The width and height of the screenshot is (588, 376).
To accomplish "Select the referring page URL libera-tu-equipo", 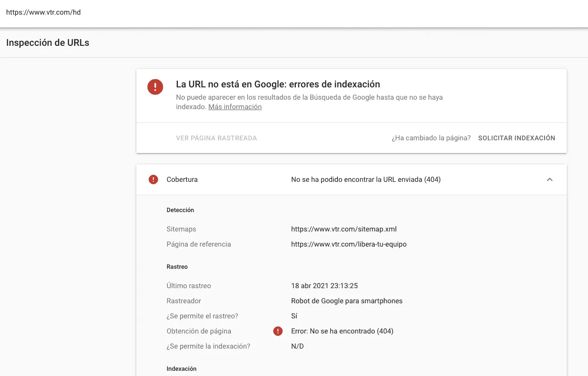I will 349,244.
